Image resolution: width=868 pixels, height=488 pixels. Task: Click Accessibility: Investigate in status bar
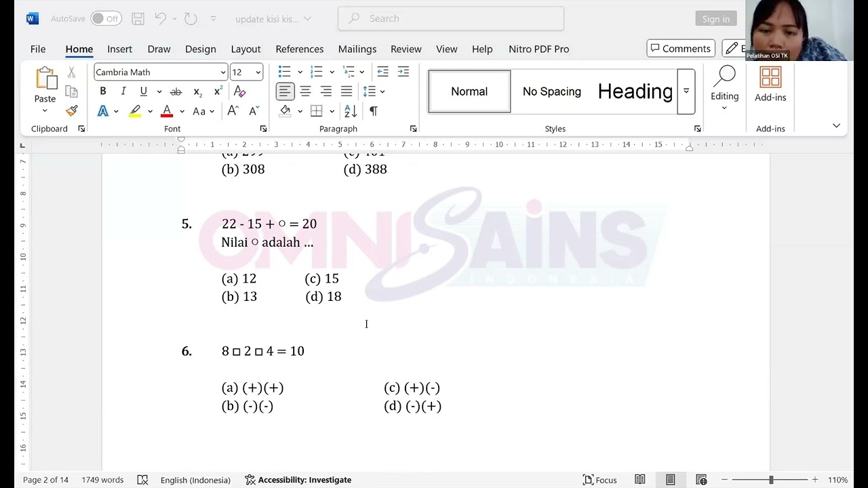[298, 480]
